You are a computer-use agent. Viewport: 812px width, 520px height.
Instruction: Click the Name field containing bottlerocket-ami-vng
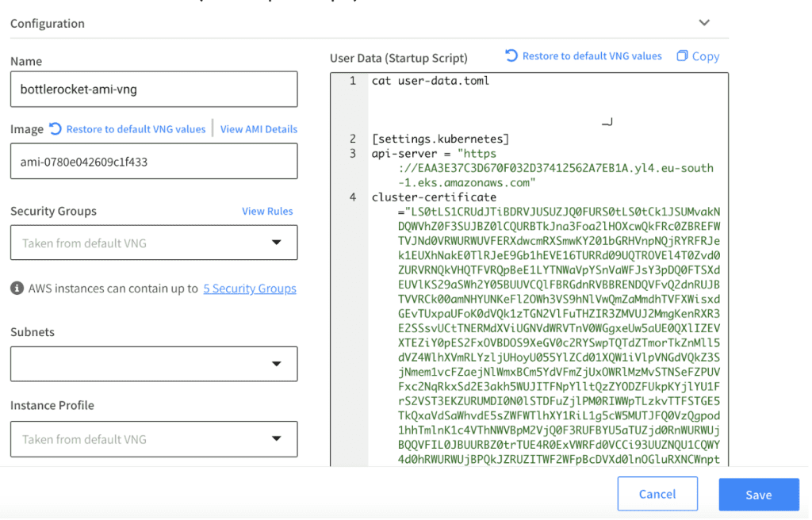point(154,90)
